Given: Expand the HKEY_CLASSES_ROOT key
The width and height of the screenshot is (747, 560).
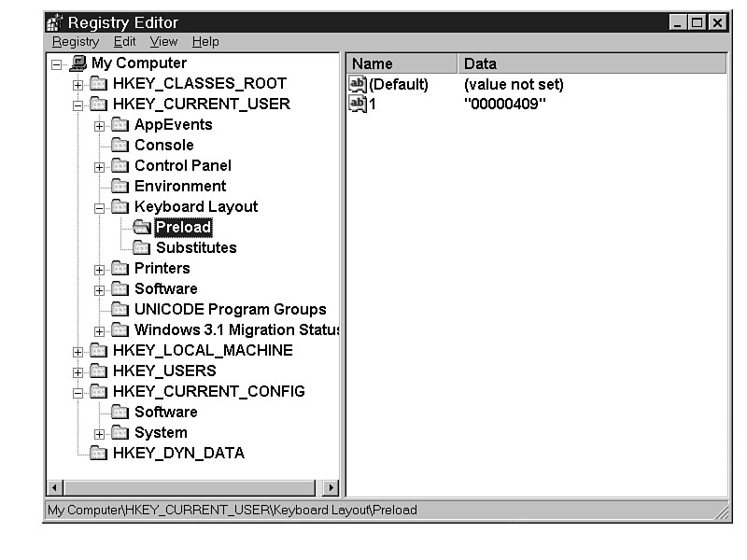Looking at the screenshot, I should pos(78,84).
